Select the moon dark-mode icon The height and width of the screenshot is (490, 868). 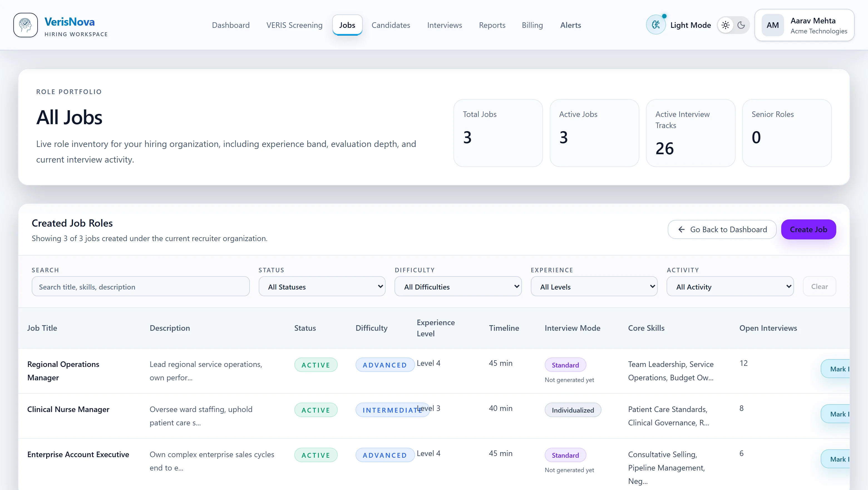coord(741,25)
